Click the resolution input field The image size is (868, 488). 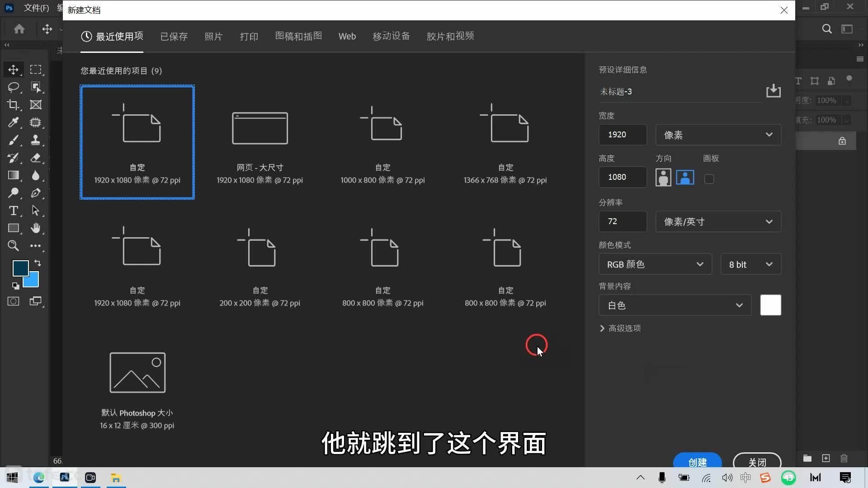623,221
